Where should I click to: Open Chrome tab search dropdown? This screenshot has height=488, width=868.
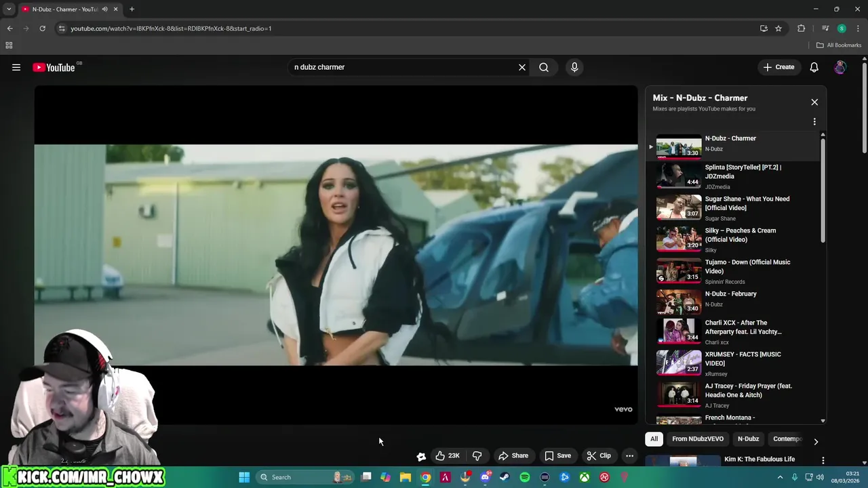(9, 9)
